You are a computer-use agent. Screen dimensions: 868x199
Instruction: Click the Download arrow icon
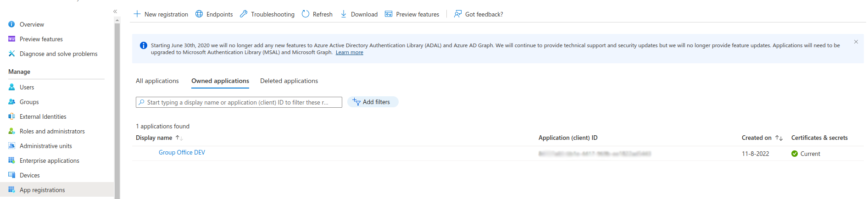click(344, 14)
